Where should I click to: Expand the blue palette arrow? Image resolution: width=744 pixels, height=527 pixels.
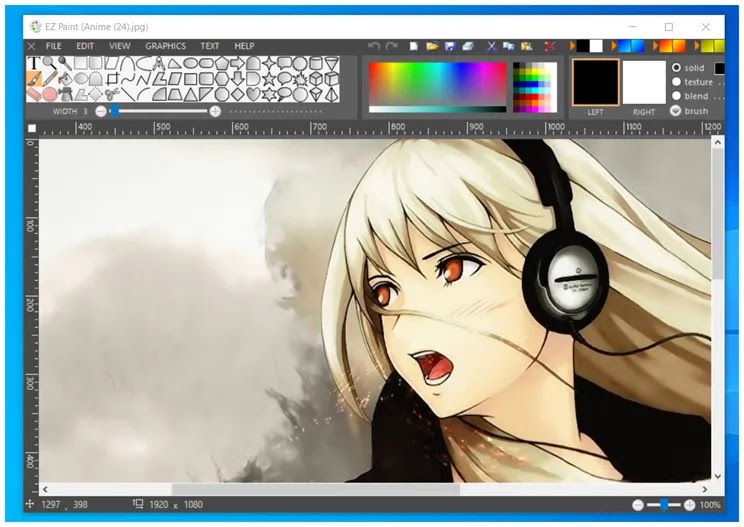pos(614,46)
